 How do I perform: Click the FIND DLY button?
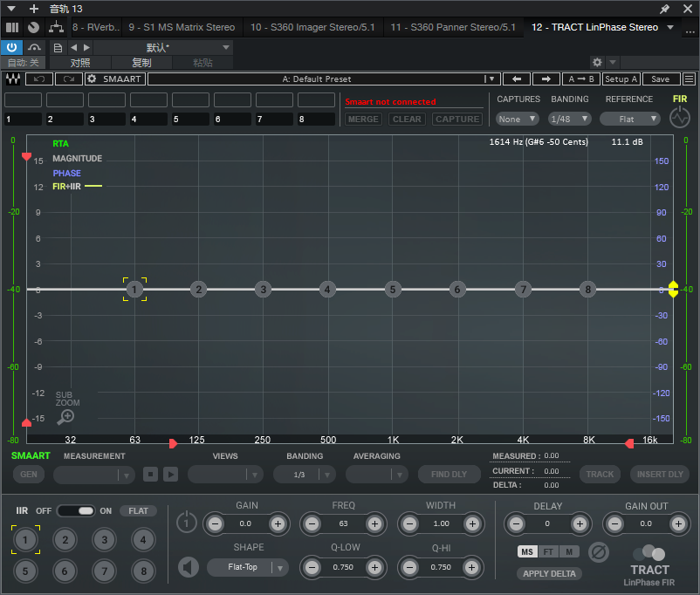(x=450, y=474)
